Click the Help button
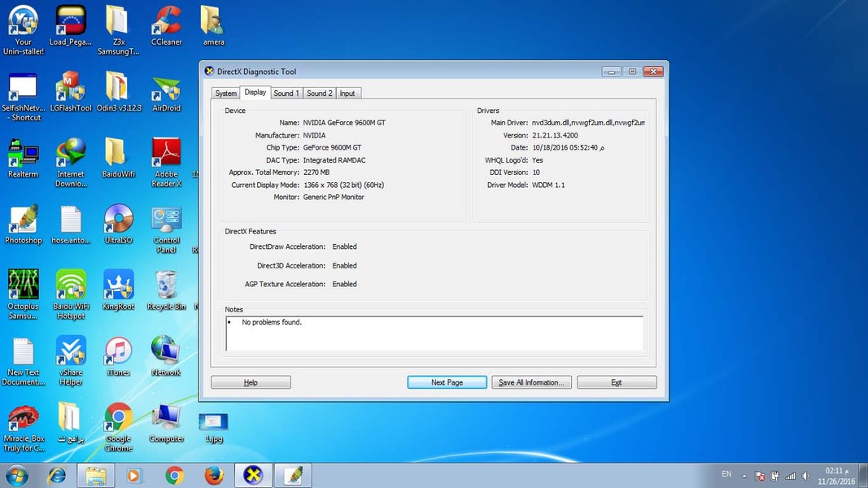 (x=251, y=382)
